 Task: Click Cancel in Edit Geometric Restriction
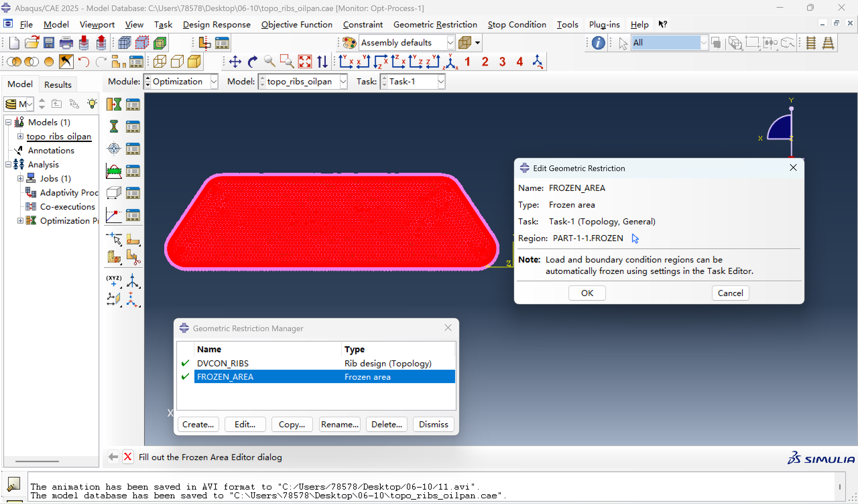click(730, 293)
